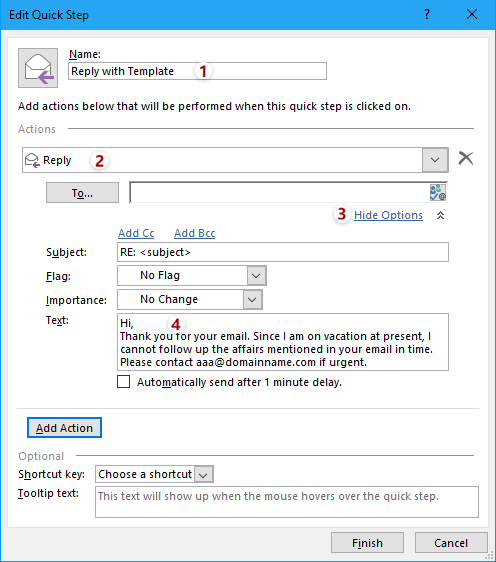496x562 pixels.
Task: Click the quick step reply envelope icon button
Action: point(38,68)
